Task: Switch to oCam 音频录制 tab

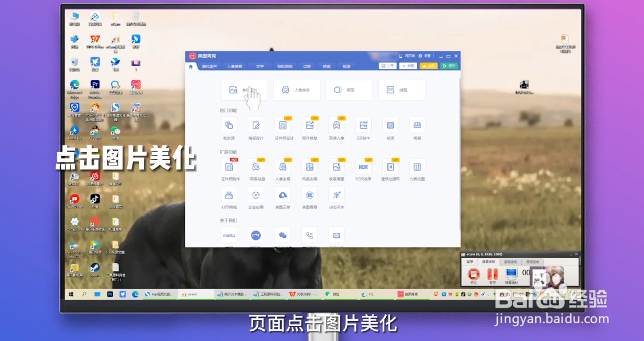Action: [533, 262]
